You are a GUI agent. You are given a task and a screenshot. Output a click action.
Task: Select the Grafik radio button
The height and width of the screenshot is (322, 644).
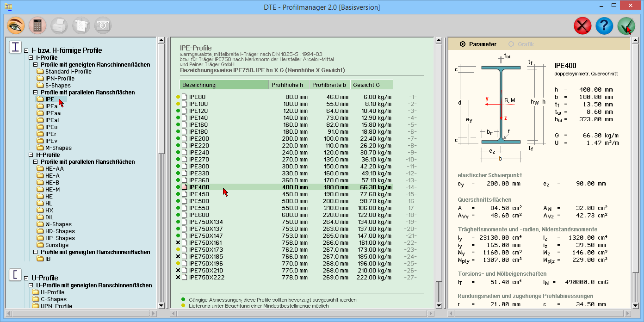(511, 44)
